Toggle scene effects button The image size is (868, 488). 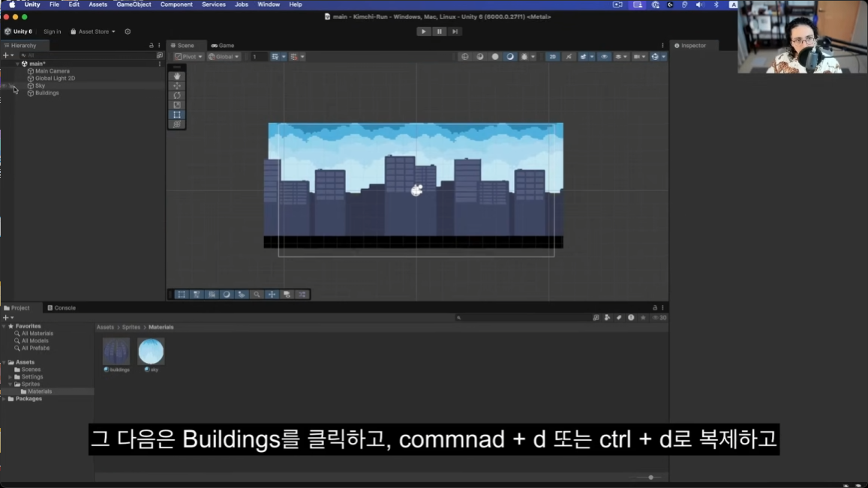[583, 56]
